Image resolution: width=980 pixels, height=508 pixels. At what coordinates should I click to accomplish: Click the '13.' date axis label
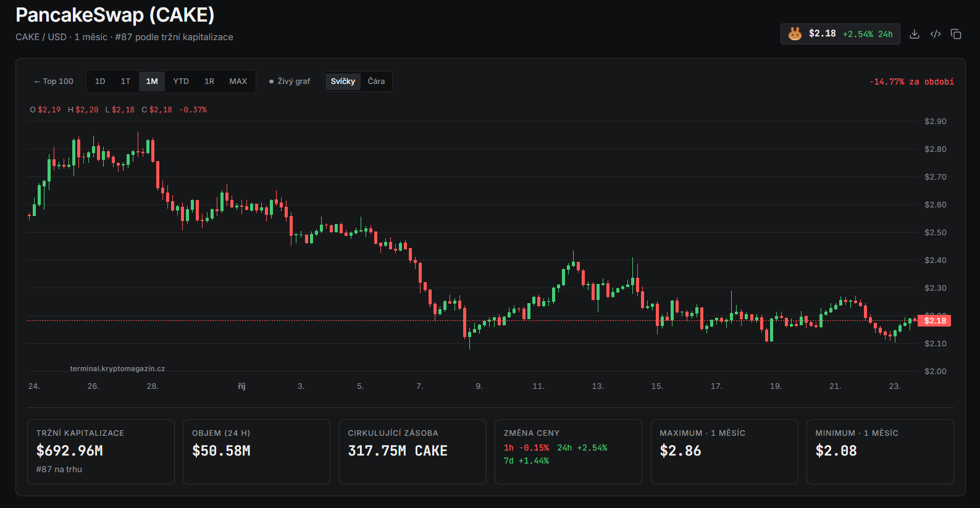(x=598, y=386)
